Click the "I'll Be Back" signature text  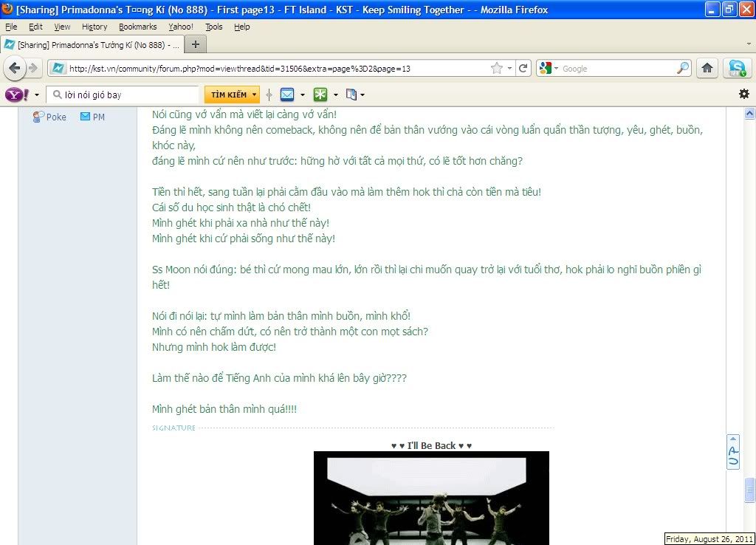point(431,445)
